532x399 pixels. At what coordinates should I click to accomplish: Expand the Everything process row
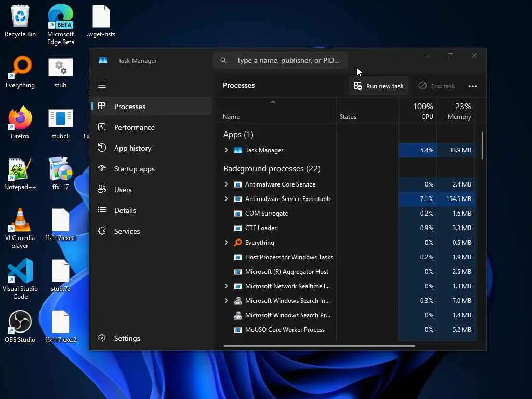point(227,242)
